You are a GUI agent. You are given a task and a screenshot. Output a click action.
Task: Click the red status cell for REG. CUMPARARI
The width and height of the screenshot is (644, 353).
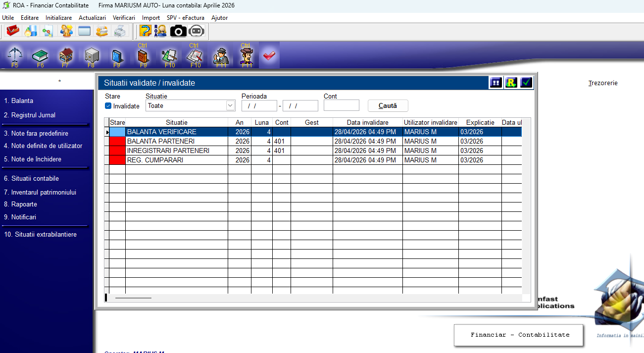117,160
